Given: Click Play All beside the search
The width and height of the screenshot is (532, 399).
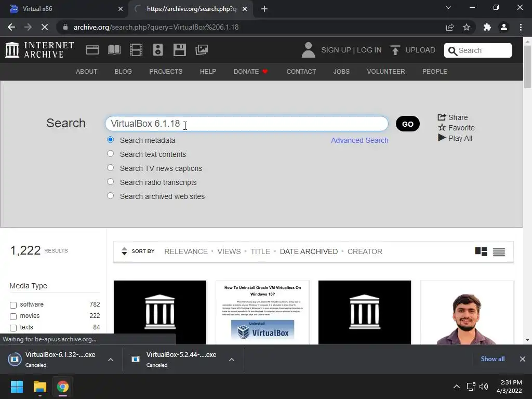Looking at the screenshot, I should tap(455, 138).
